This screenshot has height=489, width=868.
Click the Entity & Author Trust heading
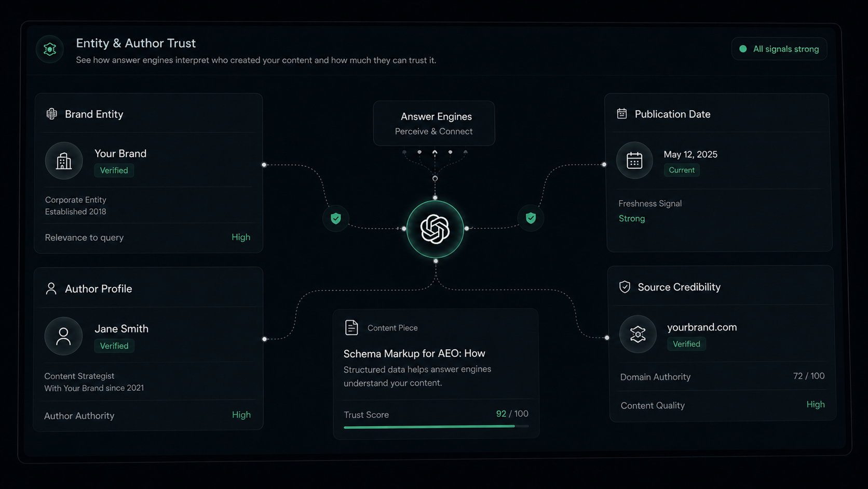(x=136, y=43)
